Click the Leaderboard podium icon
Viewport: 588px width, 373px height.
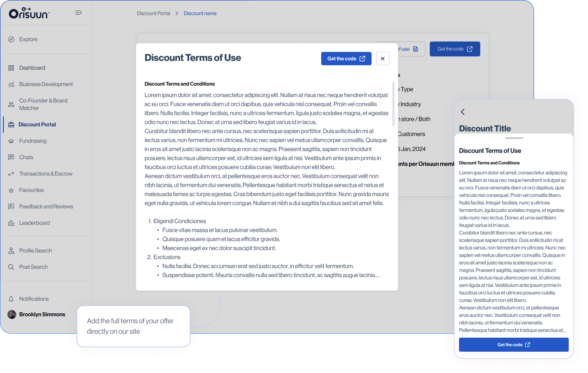coord(11,223)
